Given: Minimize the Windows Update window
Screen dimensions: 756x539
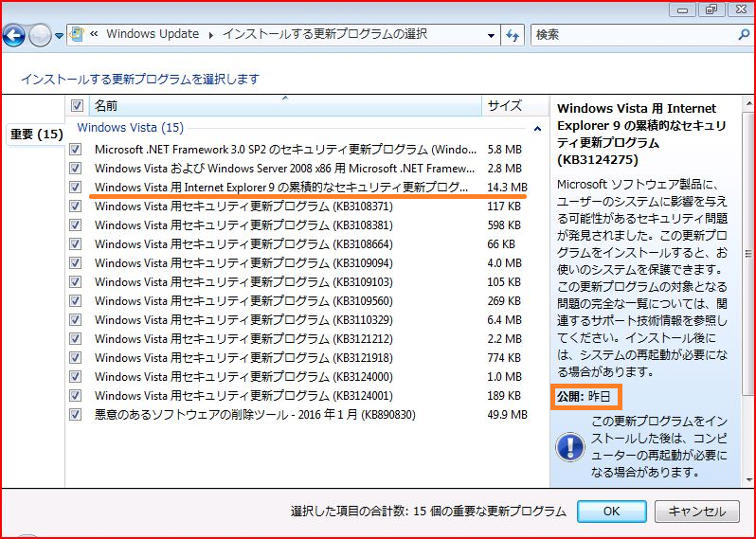Looking at the screenshot, I should (x=683, y=10).
